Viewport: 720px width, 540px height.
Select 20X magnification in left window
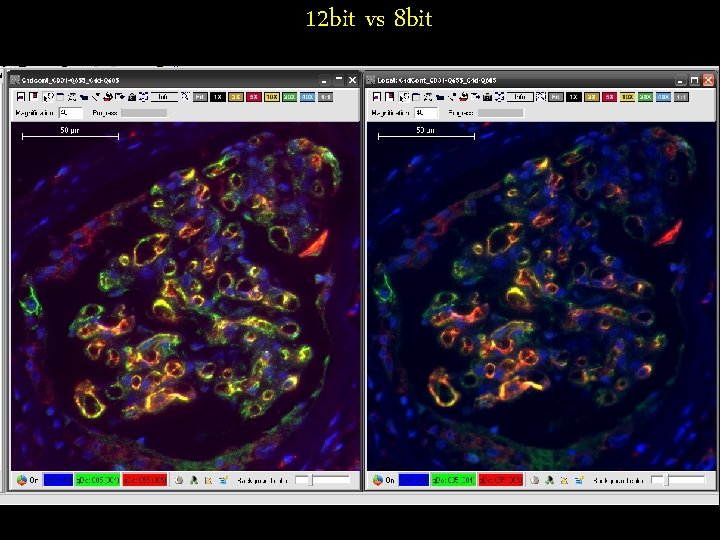289,97
